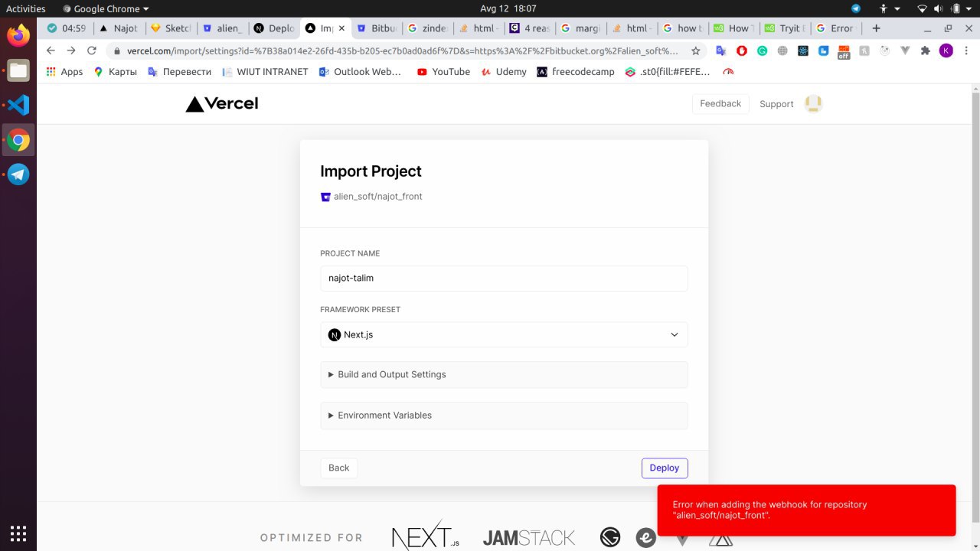Open the Перевести bookmark

point(179,71)
